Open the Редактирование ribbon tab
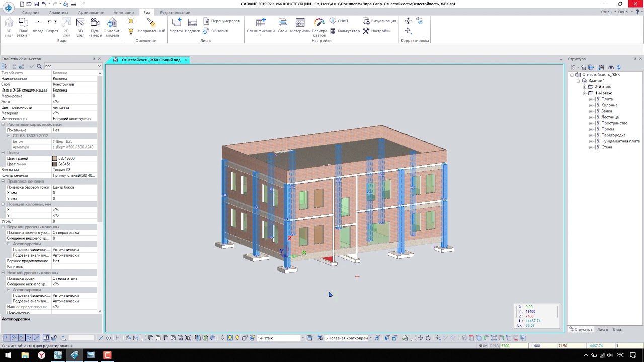 [175, 12]
